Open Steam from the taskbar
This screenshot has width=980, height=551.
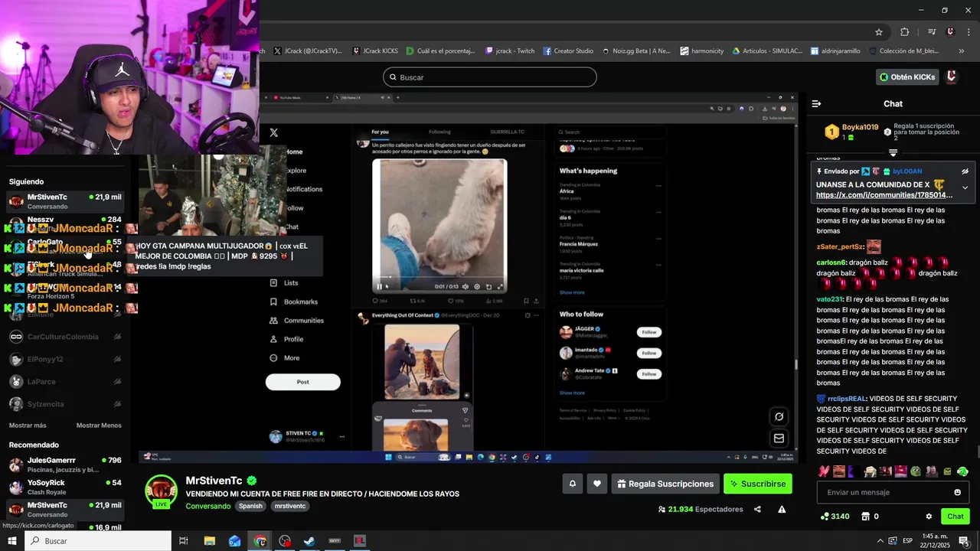[x=309, y=541]
